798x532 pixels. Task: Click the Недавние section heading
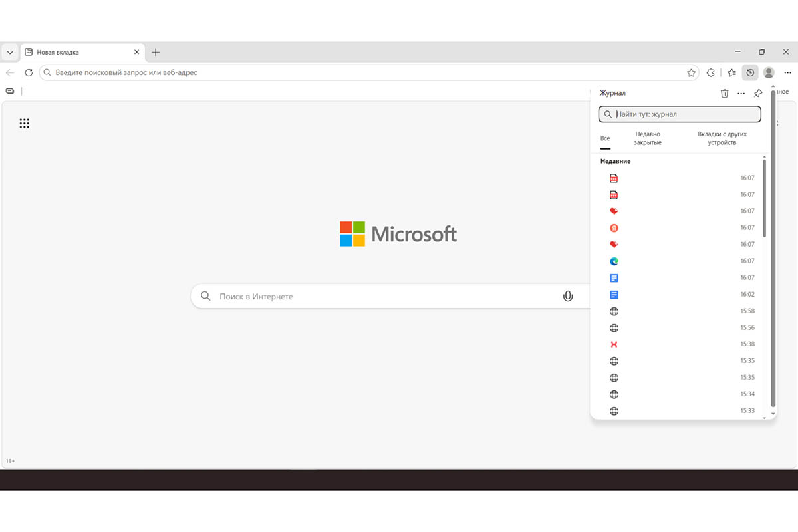tap(615, 162)
